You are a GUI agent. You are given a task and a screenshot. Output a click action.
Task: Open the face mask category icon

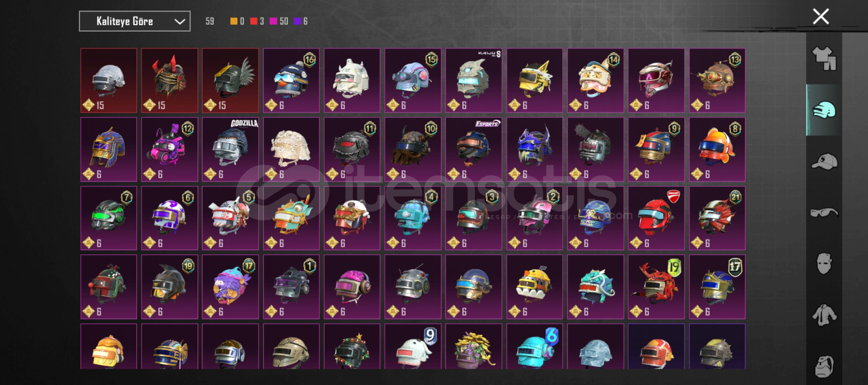pyautogui.click(x=824, y=263)
